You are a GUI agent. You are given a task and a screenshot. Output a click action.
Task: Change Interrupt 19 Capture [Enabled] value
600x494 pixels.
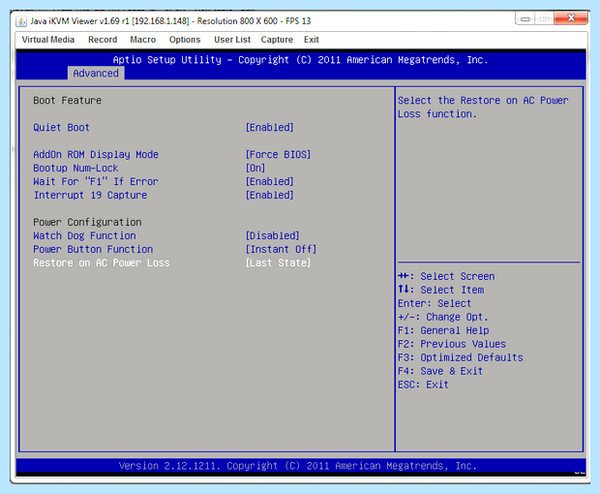click(x=269, y=195)
